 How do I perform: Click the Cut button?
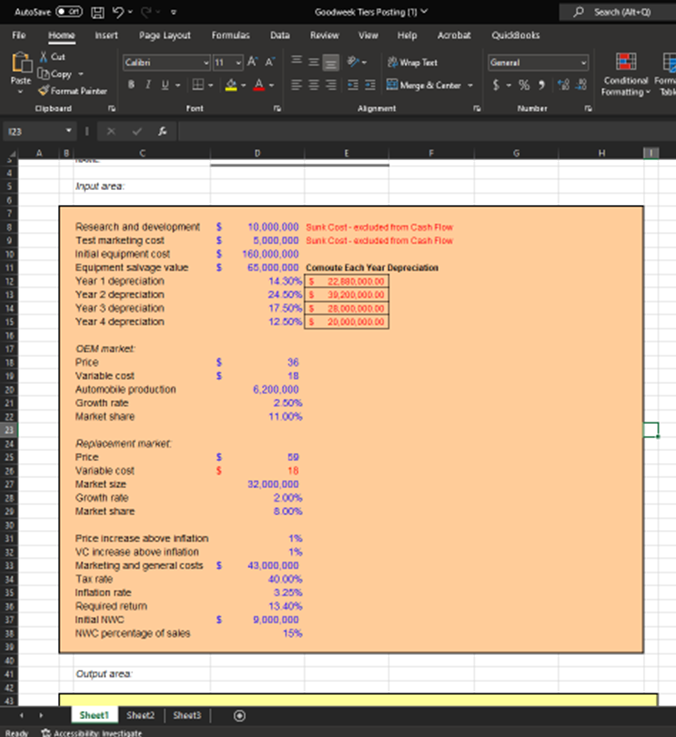(x=52, y=57)
